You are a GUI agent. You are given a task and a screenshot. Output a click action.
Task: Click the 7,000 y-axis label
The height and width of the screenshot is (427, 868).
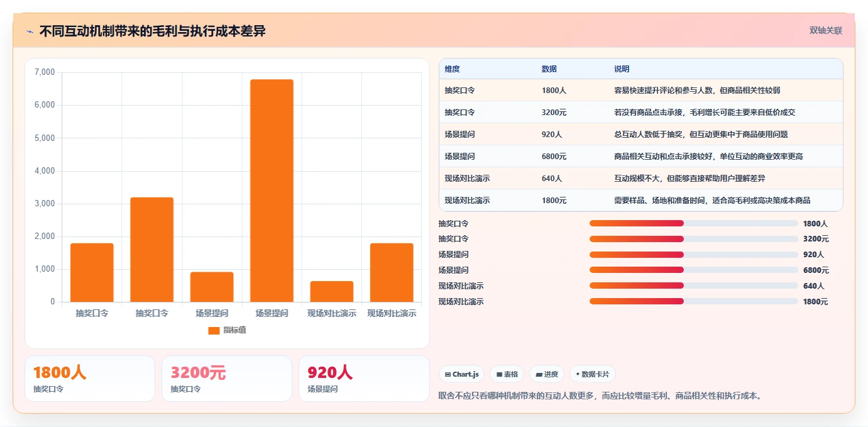[45, 72]
